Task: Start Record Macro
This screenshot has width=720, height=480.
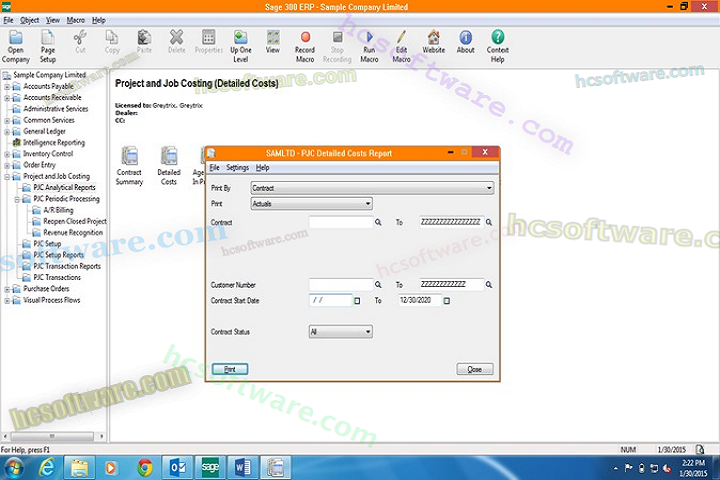Action: pyautogui.click(x=305, y=46)
